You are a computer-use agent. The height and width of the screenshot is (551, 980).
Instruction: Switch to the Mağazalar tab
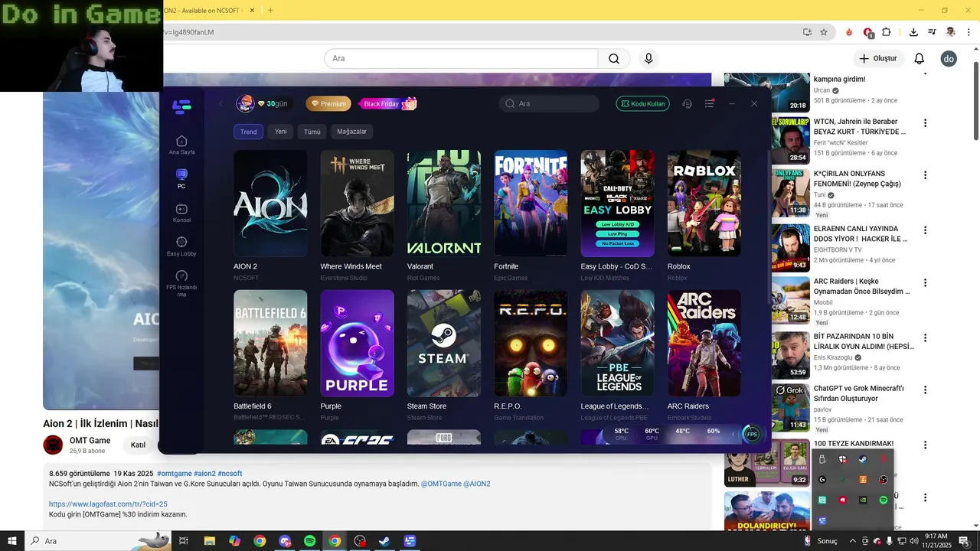tap(352, 132)
